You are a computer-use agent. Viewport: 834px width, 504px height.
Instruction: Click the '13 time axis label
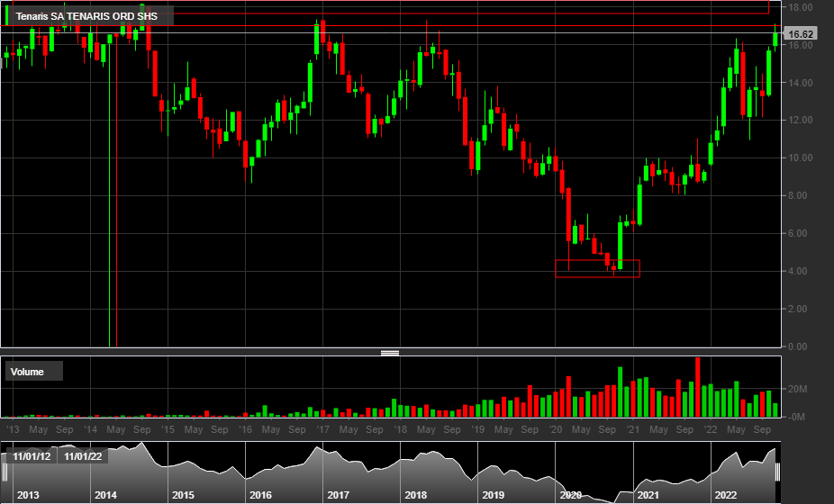pyautogui.click(x=13, y=429)
